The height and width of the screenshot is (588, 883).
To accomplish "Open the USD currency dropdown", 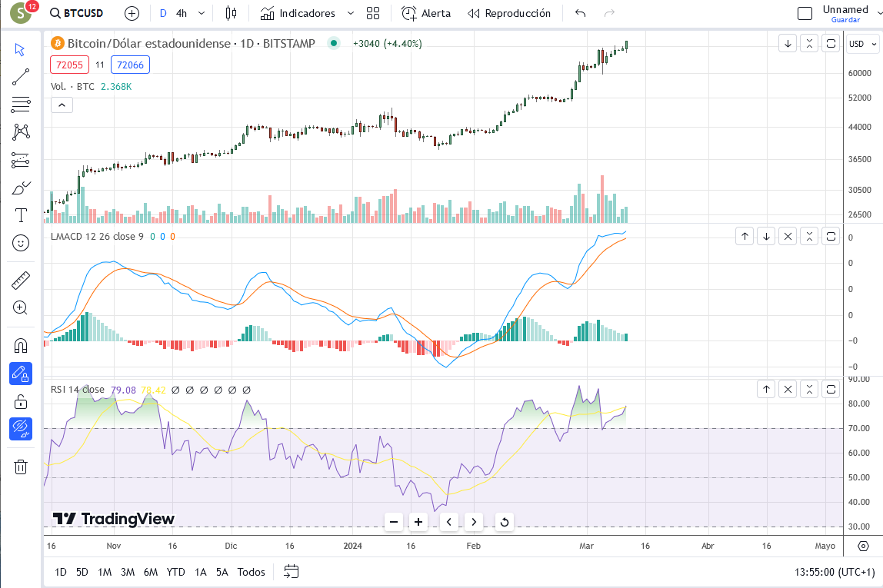I will [x=862, y=44].
